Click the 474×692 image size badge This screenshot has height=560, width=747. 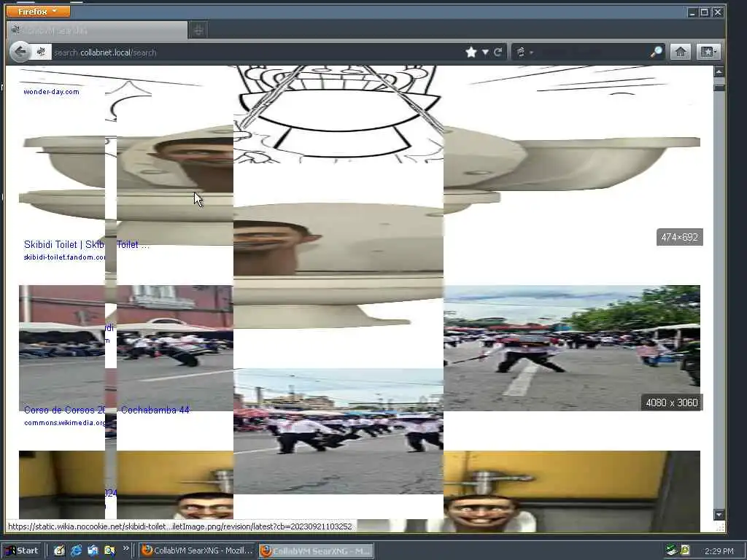coord(679,237)
